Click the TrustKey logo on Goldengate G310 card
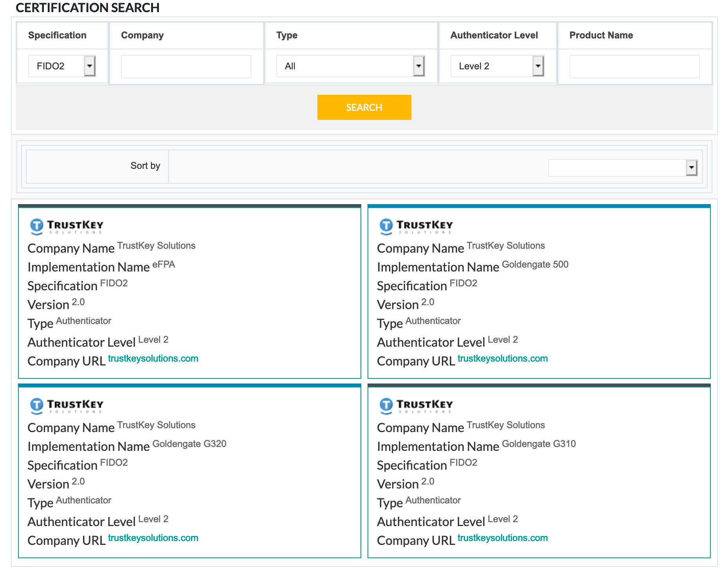 [416, 406]
